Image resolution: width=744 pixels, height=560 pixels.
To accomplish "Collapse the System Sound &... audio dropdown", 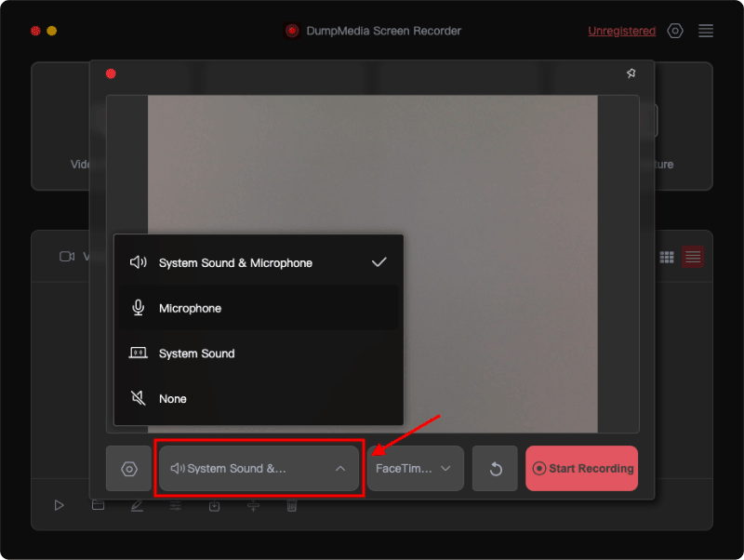I will (259, 469).
